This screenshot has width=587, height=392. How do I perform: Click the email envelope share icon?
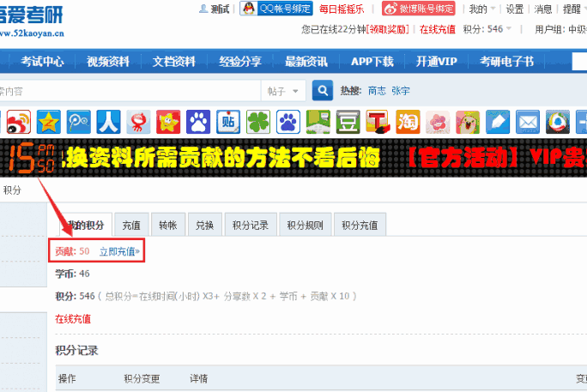(x=527, y=121)
